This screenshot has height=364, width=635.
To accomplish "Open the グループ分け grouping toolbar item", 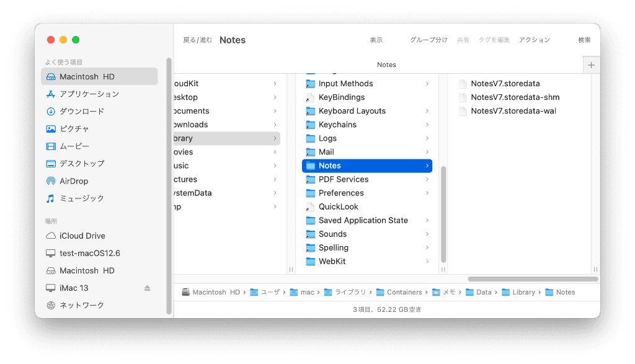I will (x=429, y=40).
